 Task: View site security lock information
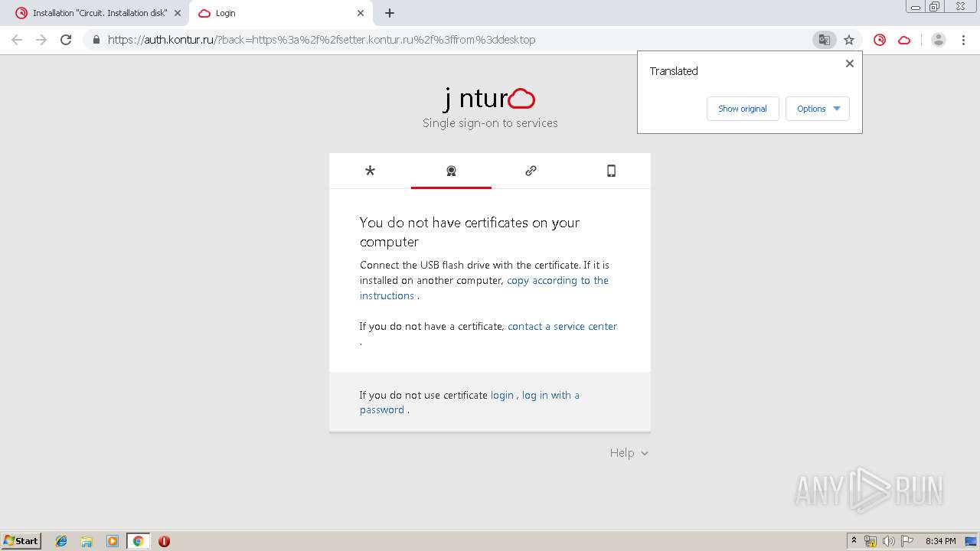[96, 40]
